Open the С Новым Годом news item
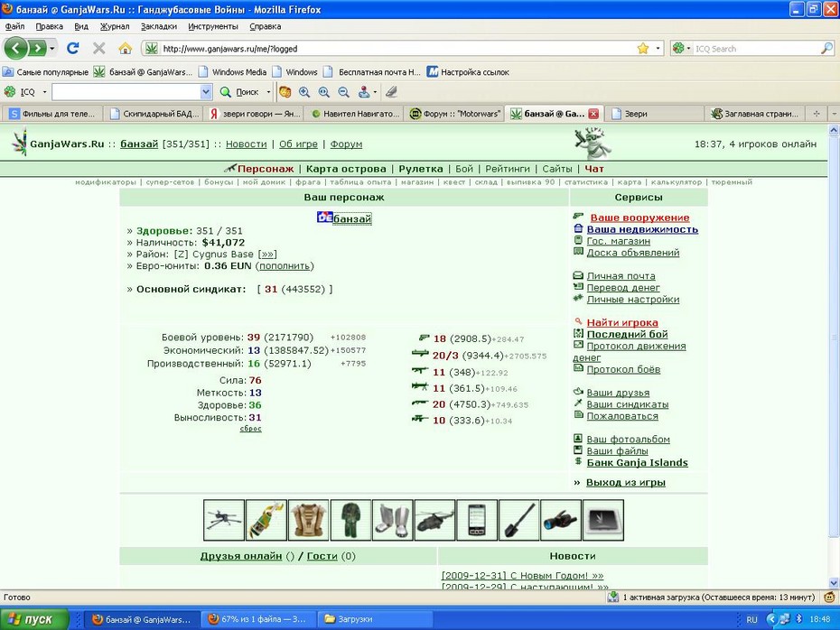Viewport: 840px width, 630px height. [x=522, y=576]
